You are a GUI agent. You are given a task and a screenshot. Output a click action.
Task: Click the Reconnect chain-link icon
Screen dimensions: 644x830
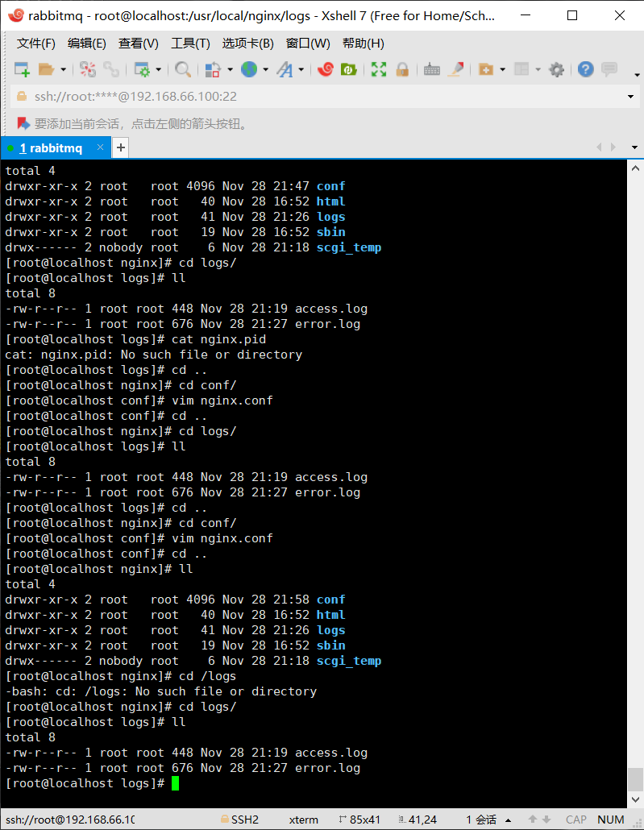[x=110, y=69]
